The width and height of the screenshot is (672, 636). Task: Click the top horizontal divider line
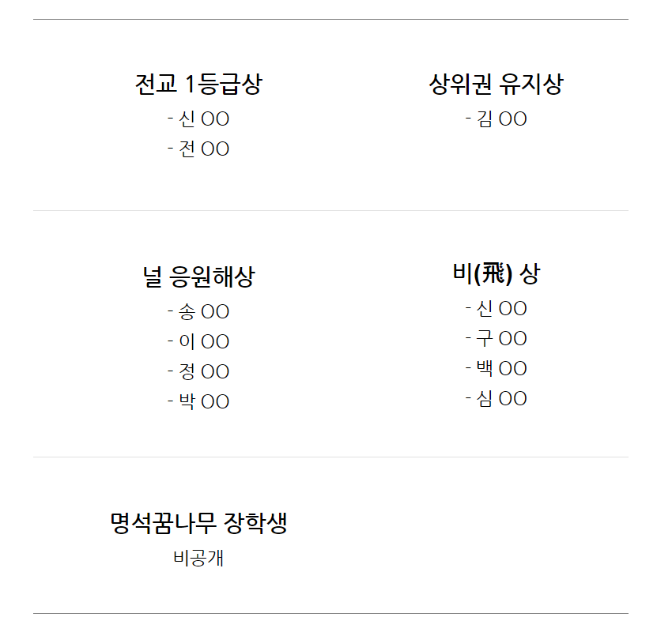click(330, 19)
